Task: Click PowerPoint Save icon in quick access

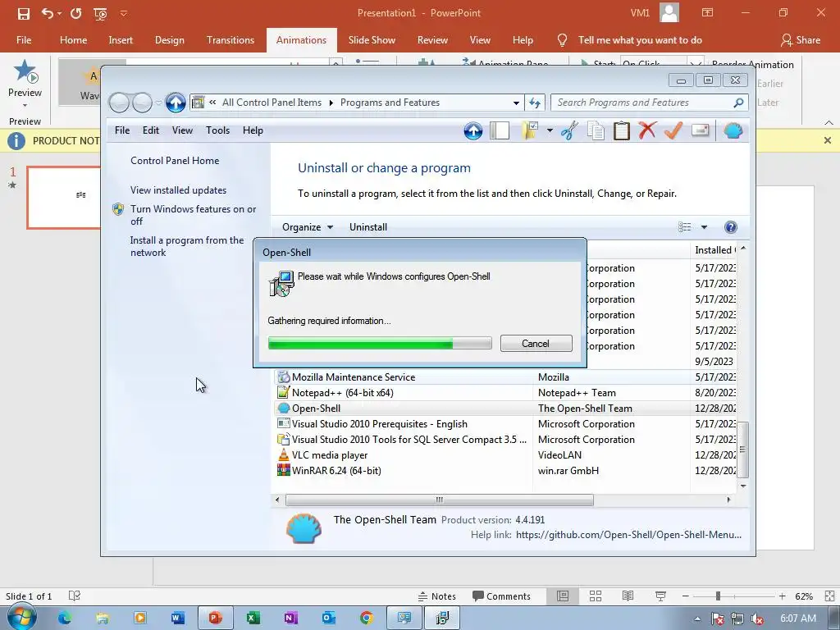Action: point(24,13)
